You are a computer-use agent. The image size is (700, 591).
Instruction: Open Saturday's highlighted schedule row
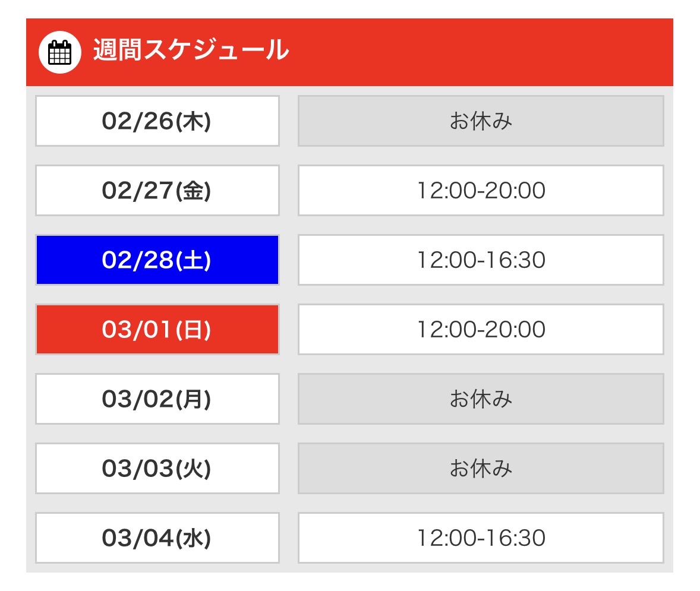[157, 260]
